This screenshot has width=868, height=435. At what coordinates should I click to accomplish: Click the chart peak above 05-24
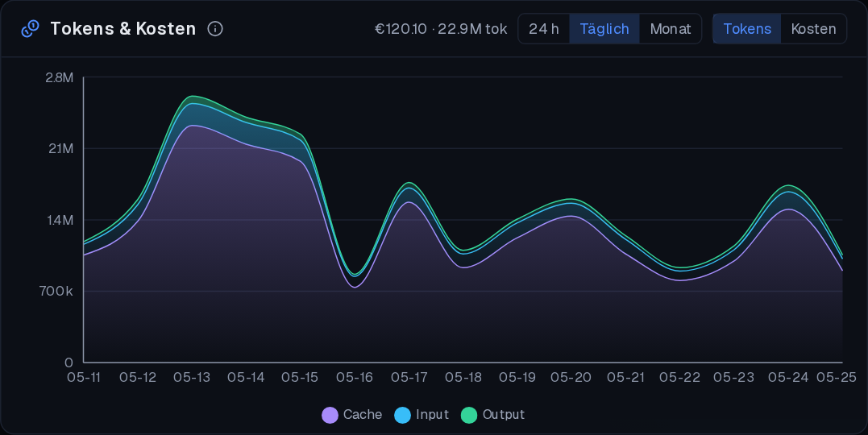click(788, 185)
